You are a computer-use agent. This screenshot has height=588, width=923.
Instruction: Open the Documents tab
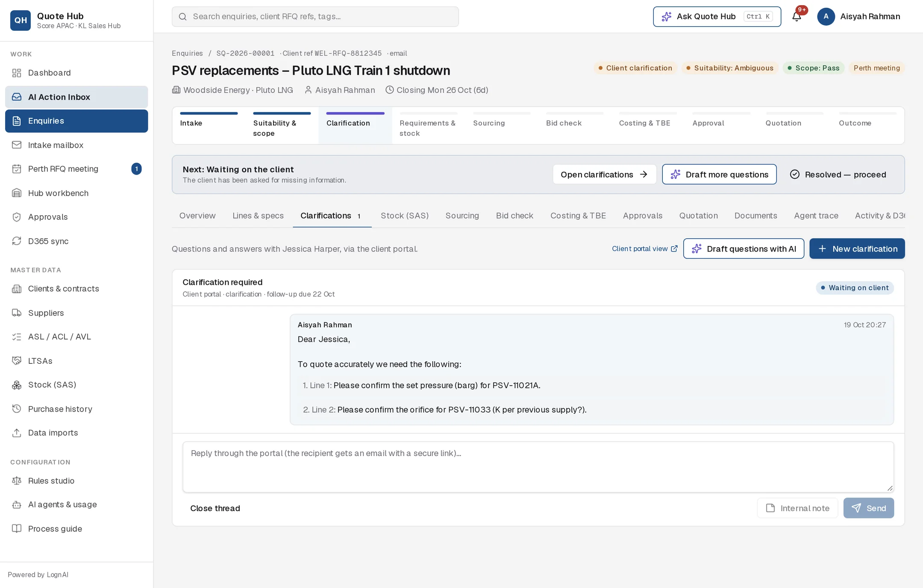755,216
